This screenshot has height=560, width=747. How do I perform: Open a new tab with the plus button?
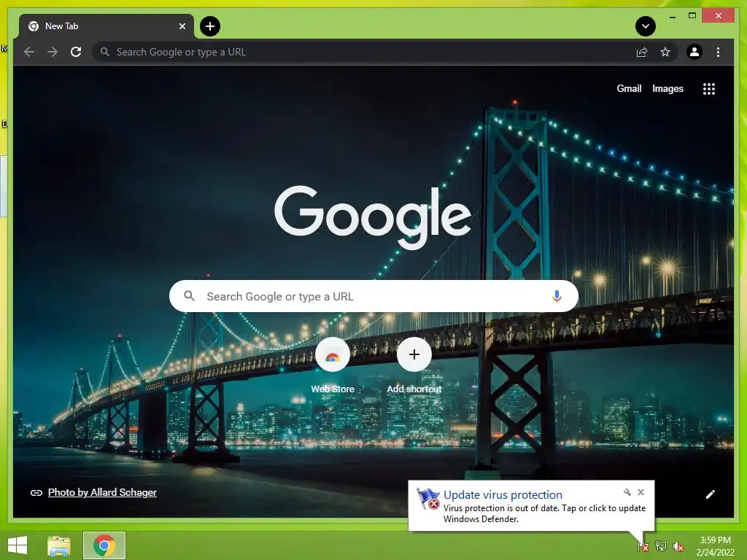209,26
